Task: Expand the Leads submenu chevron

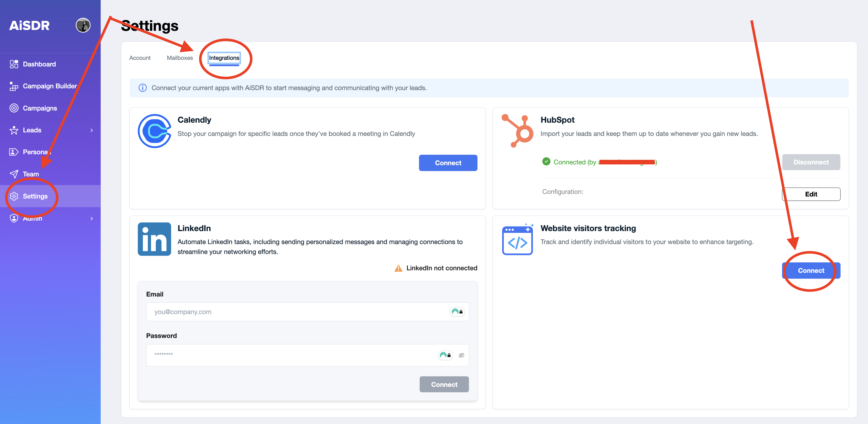Action: click(x=91, y=130)
